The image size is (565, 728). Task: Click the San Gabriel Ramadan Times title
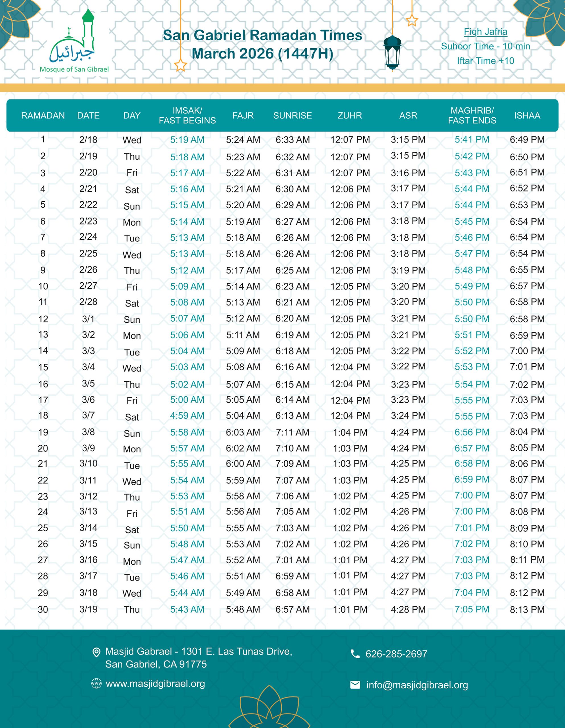coord(262,35)
